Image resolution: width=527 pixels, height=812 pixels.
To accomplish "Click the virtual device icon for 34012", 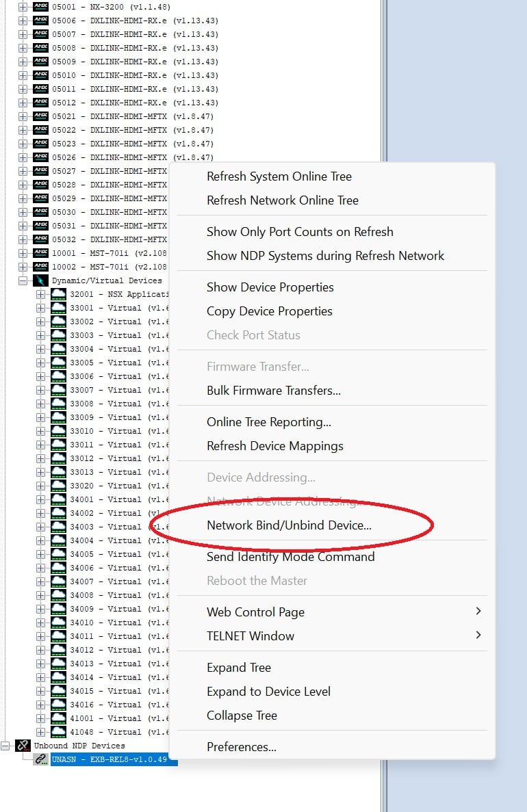I will (59, 650).
